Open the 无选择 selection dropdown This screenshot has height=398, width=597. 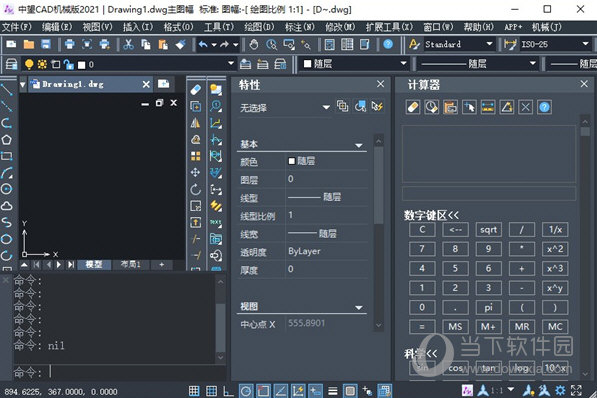(326, 107)
